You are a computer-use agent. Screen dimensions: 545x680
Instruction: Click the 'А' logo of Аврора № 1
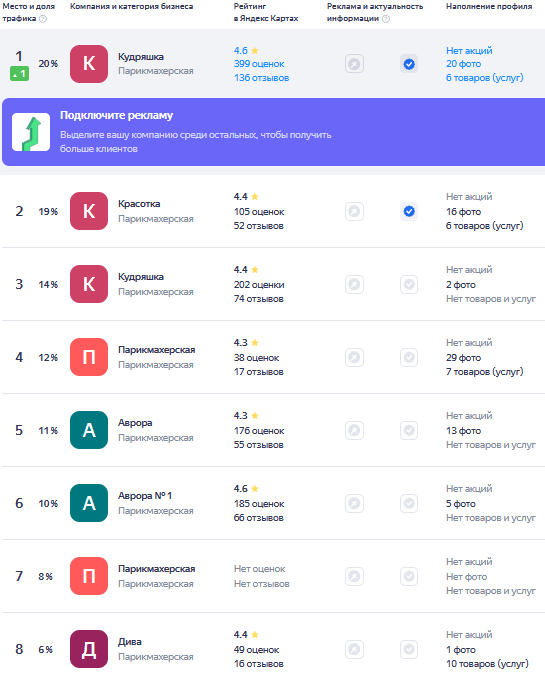(89, 503)
